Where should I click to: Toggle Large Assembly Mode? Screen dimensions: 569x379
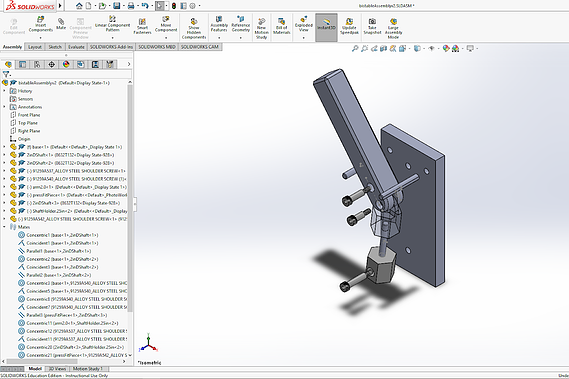click(x=393, y=28)
